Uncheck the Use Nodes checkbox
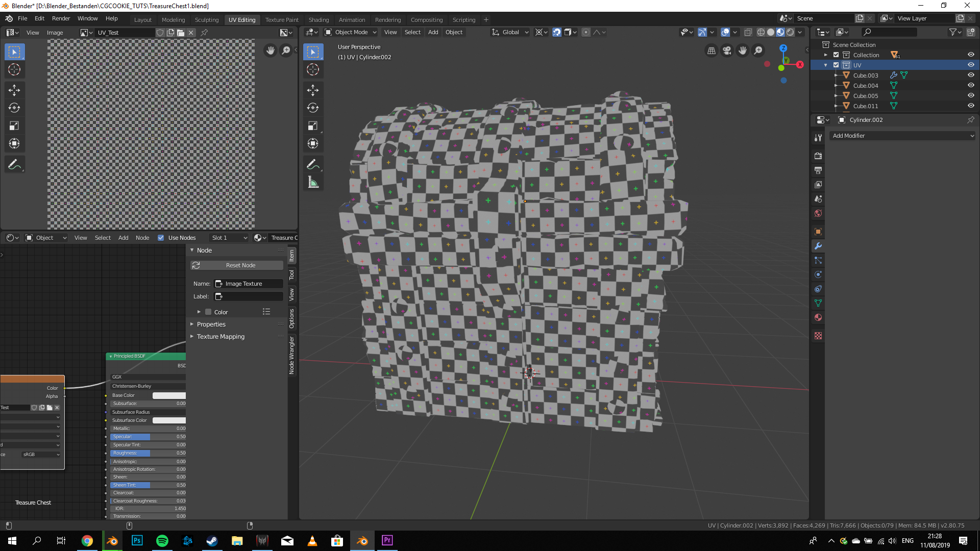The height and width of the screenshot is (551, 980). point(161,238)
